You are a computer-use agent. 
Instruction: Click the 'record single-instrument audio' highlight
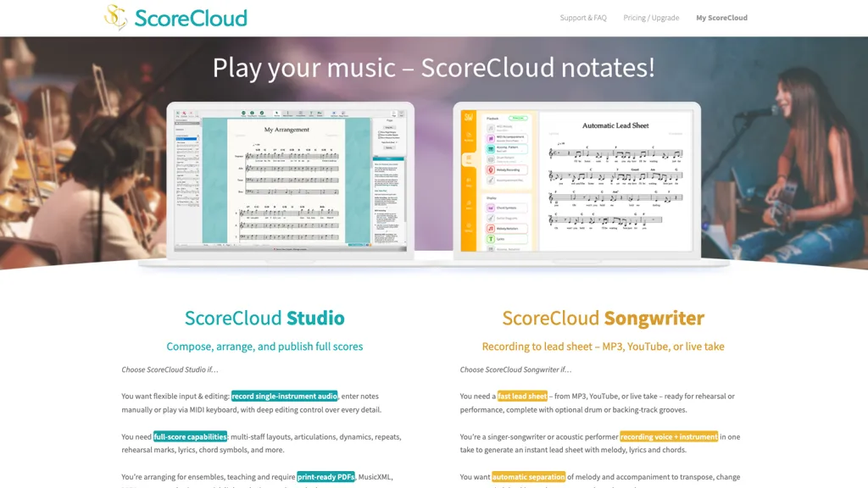point(285,396)
